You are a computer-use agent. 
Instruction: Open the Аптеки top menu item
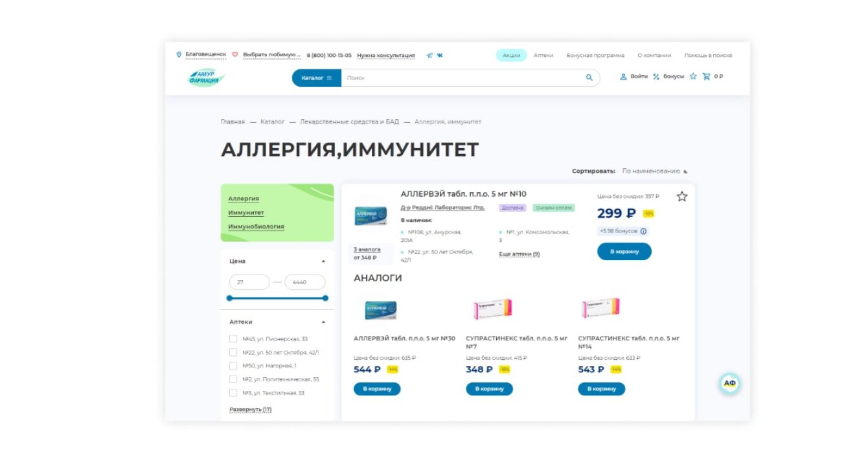click(543, 56)
